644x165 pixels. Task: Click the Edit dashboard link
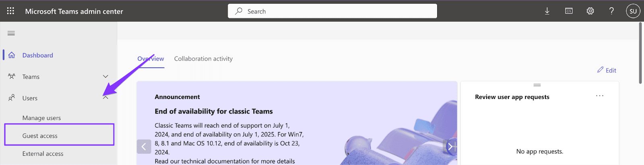pyautogui.click(x=607, y=70)
